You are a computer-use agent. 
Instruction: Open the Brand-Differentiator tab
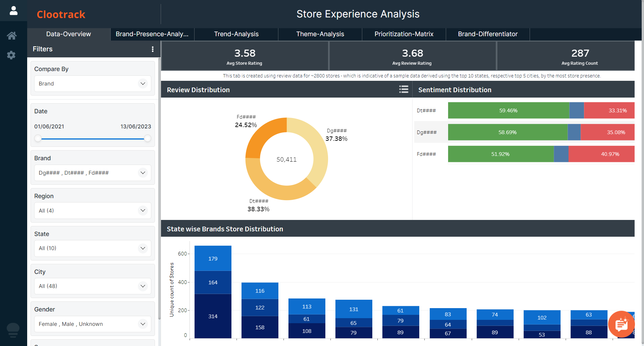coord(488,34)
